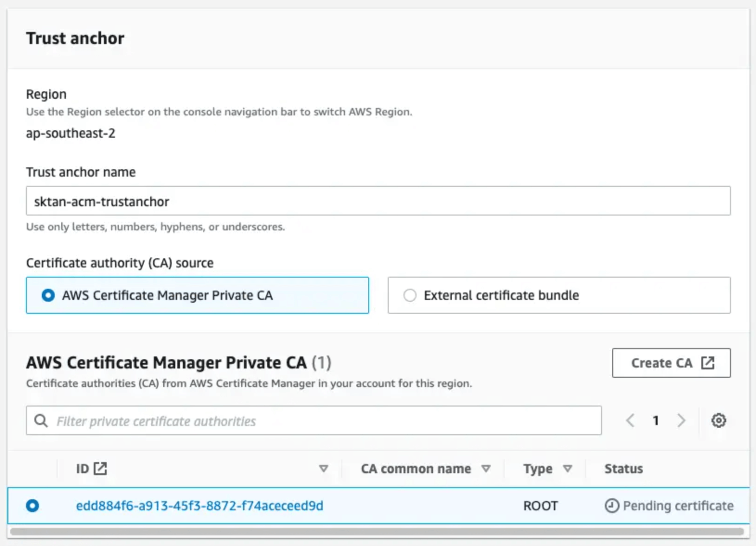
Task: Go to previous page arrow
Action: tap(630, 420)
